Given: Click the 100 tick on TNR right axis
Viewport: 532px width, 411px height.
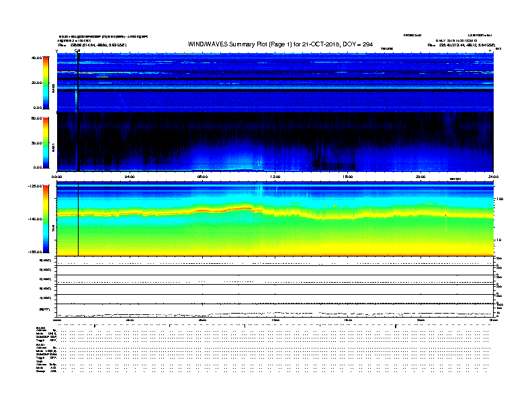Looking at the screenshot, I should click(x=500, y=199).
